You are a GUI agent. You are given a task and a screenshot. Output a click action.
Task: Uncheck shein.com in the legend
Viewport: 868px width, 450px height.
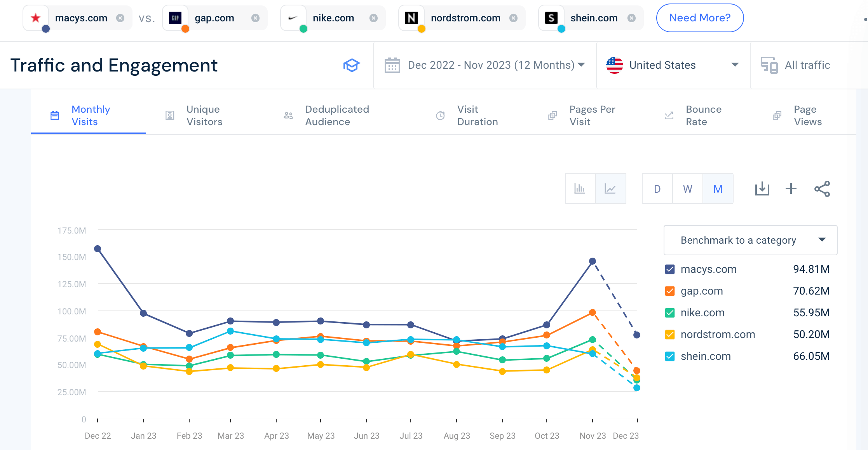click(x=670, y=356)
